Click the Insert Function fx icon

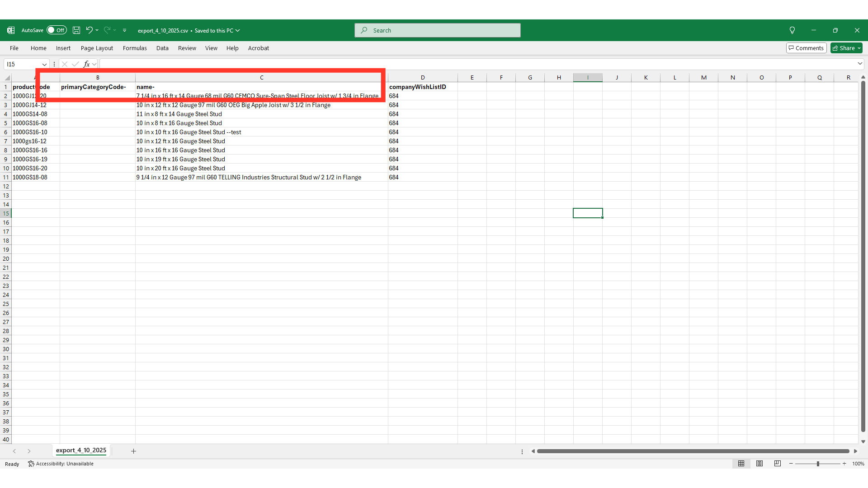coord(86,64)
